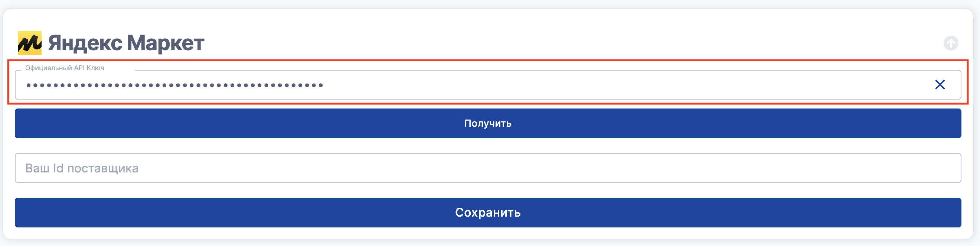
Task: Click the word Маркет in the title
Action: coord(166,43)
